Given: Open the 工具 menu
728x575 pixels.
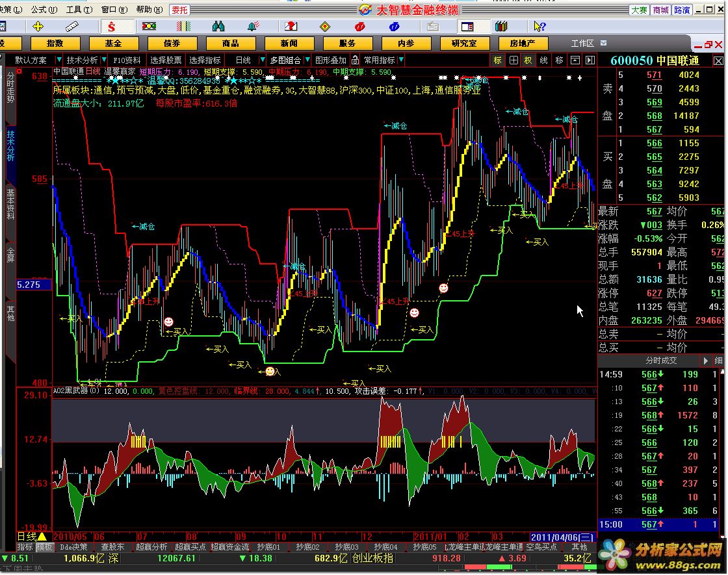Looking at the screenshot, I should [x=79, y=9].
